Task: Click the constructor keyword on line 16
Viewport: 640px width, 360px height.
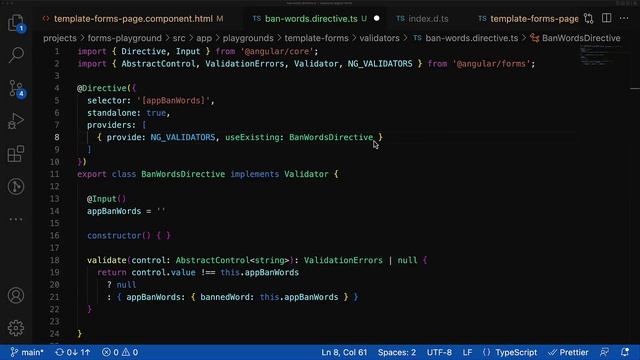Action: tap(114, 236)
